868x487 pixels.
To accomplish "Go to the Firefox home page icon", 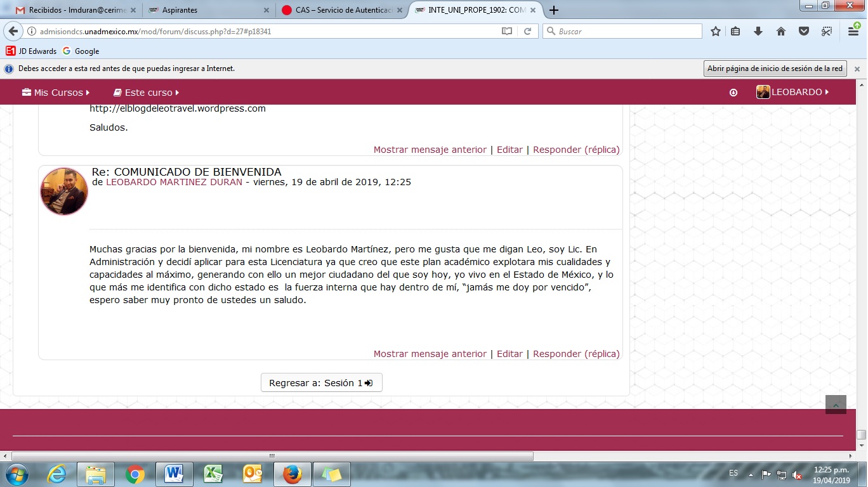I will tap(781, 31).
